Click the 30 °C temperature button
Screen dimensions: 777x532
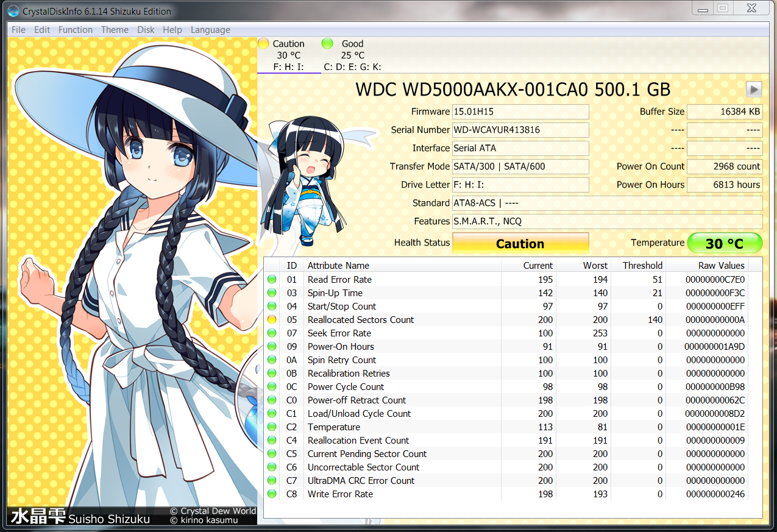click(x=725, y=243)
